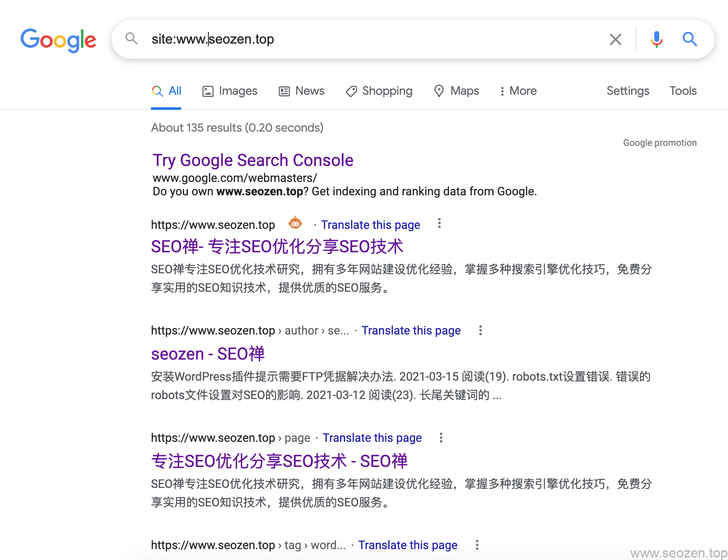Open the Tools menu

[683, 91]
